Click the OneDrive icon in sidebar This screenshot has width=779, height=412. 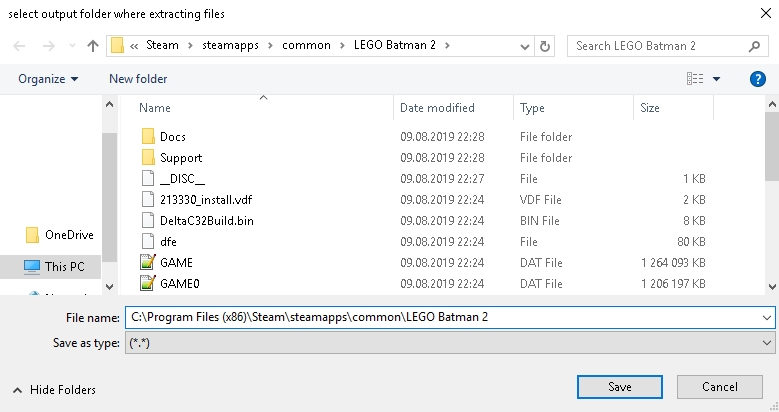31,235
